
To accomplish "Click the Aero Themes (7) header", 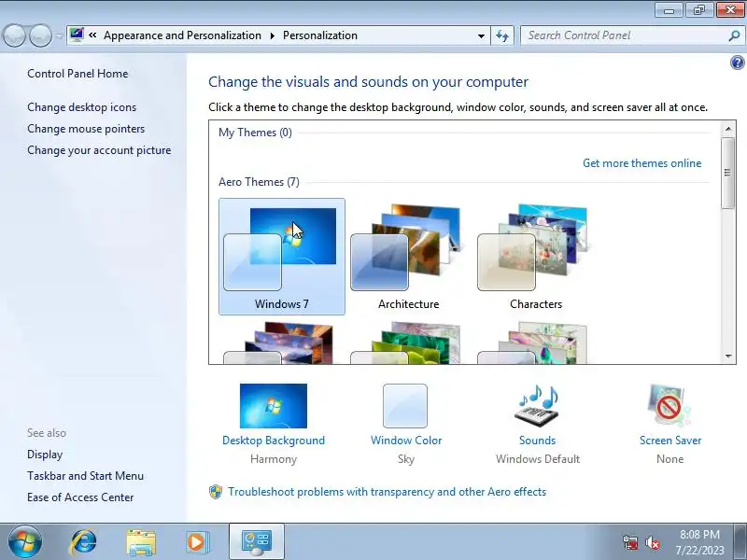I will (260, 182).
